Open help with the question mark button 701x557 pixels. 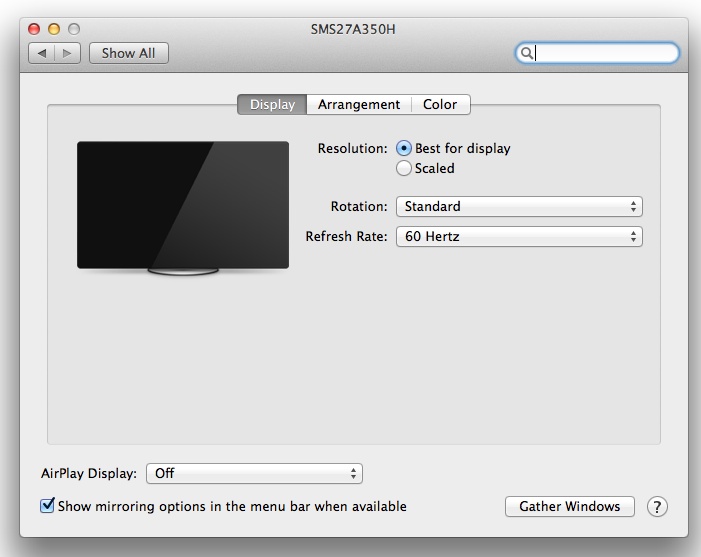[656, 507]
